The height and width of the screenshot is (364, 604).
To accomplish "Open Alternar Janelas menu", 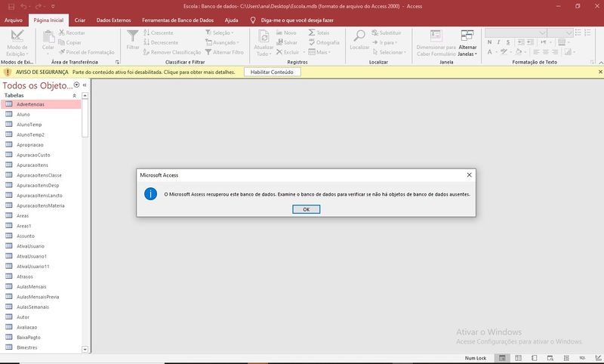I will (467, 43).
